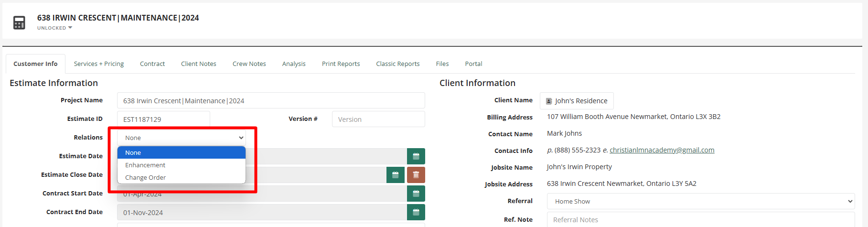Screen dimensions: 868x227
Task: Click into the Project Name field
Action: point(271,101)
